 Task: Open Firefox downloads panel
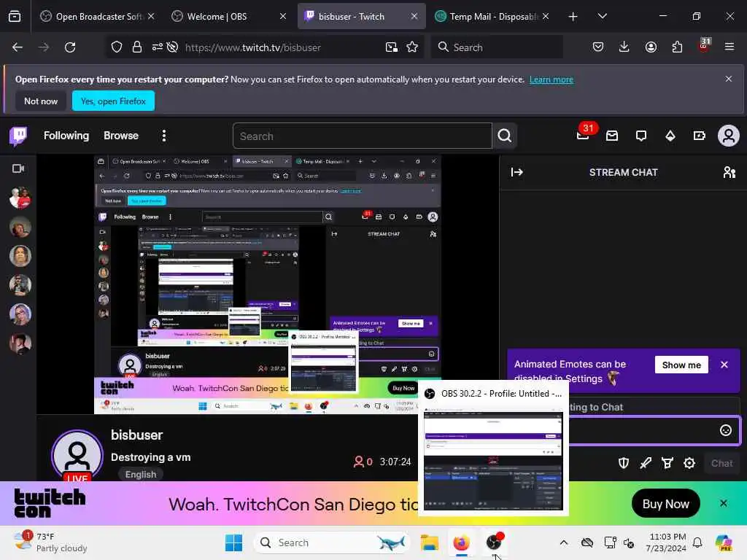[624, 47]
